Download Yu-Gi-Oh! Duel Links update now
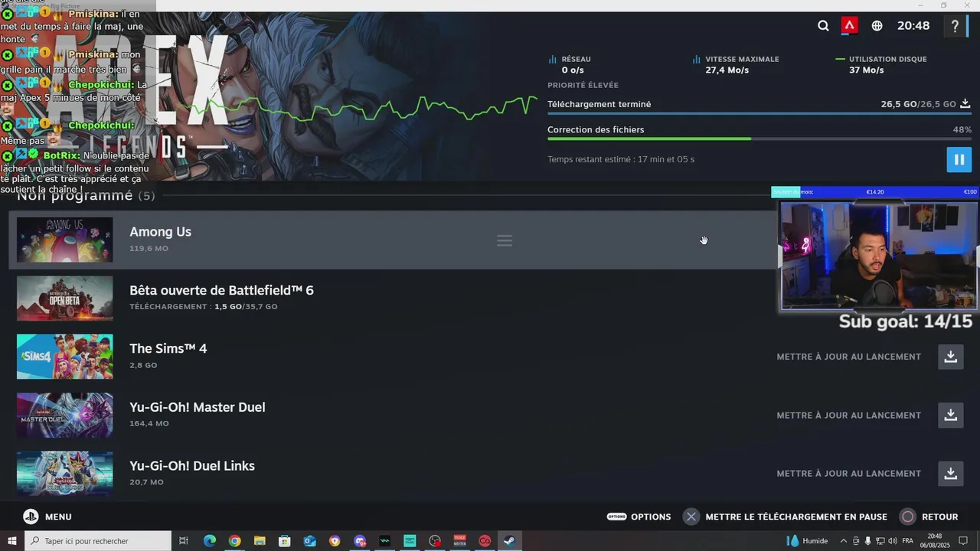Viewport: 980px width, 551px height. 950,473
